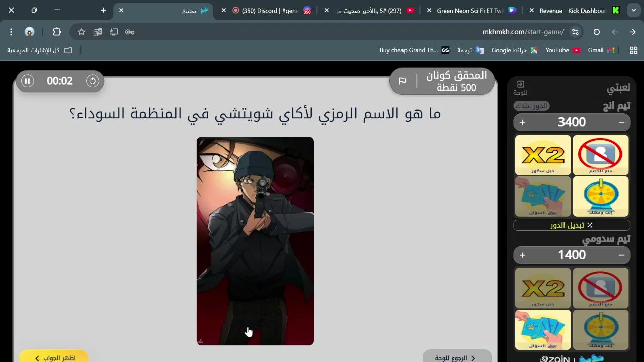Open the Chrome profile avatar
This screenshot has height=362, width=644.
click(x=30, y=32)
